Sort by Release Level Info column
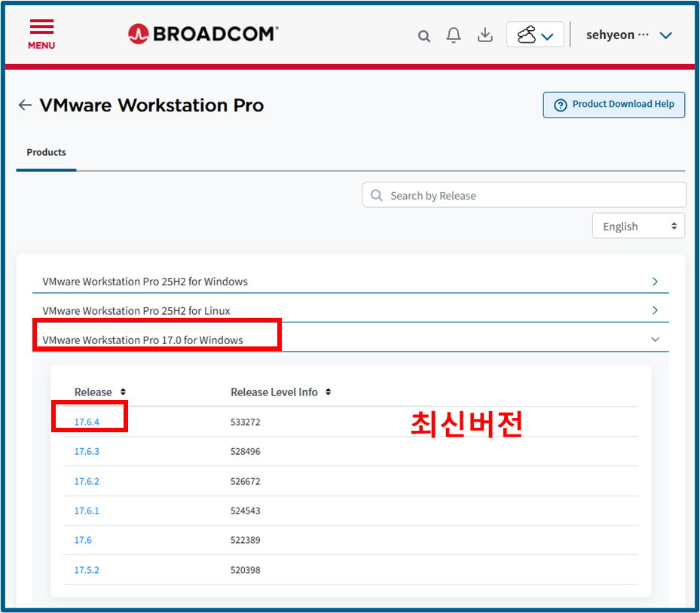The width and height of the screenshot is (700, 613). [x=280, y=392]
